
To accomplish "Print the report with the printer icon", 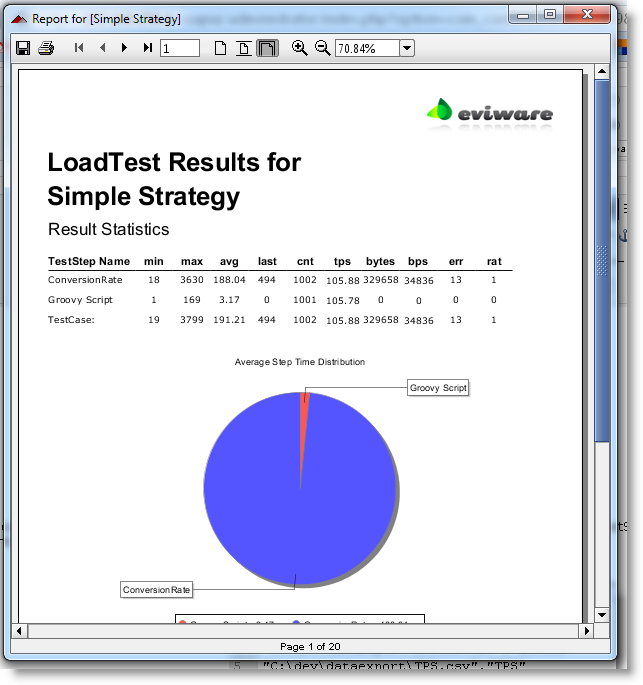I will click(46, 48).
